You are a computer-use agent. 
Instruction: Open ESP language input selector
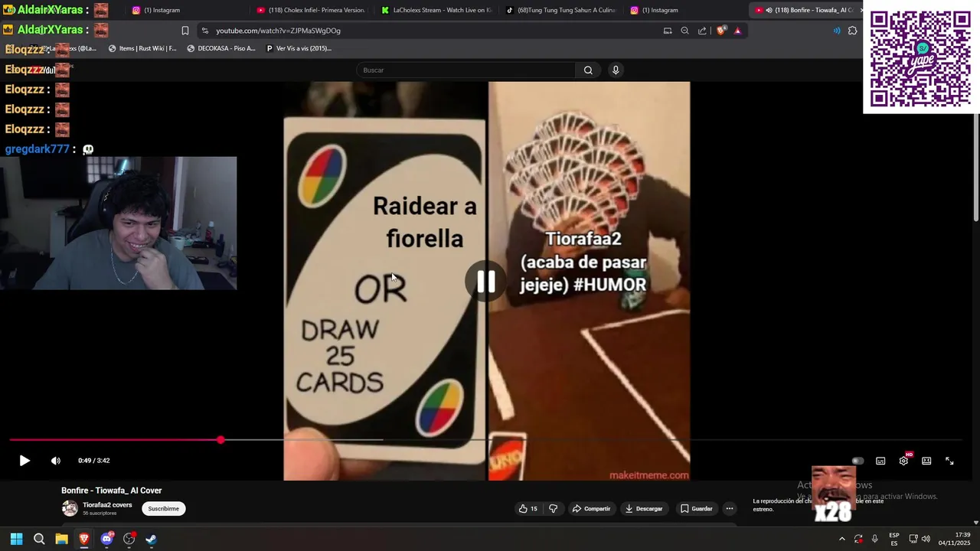(x=894, y=539)
